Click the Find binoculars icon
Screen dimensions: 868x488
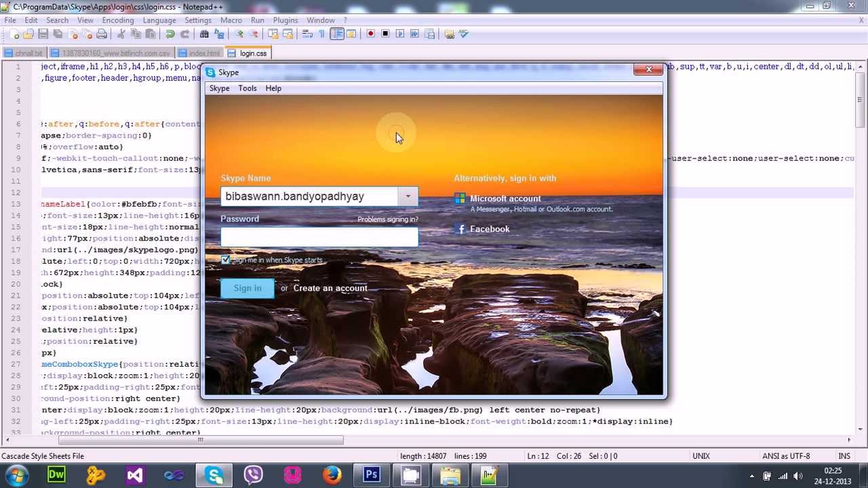204,34
